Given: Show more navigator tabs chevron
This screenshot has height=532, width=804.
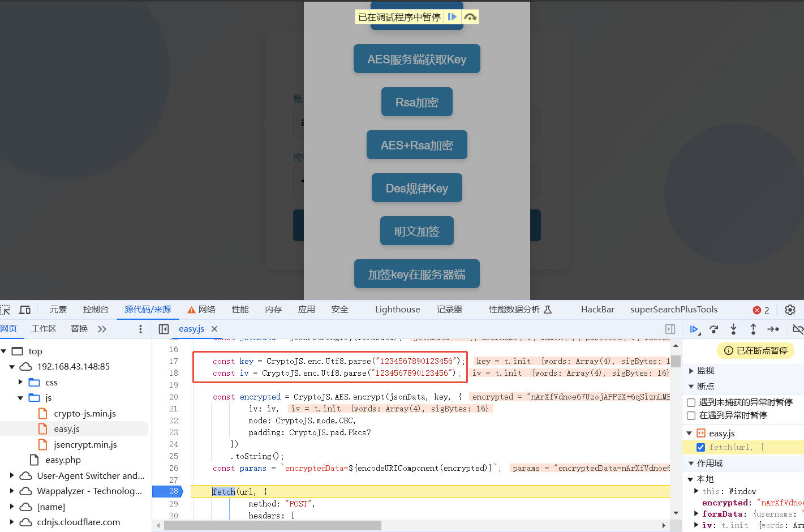Looking at the screenshot, I should (102, 329).
